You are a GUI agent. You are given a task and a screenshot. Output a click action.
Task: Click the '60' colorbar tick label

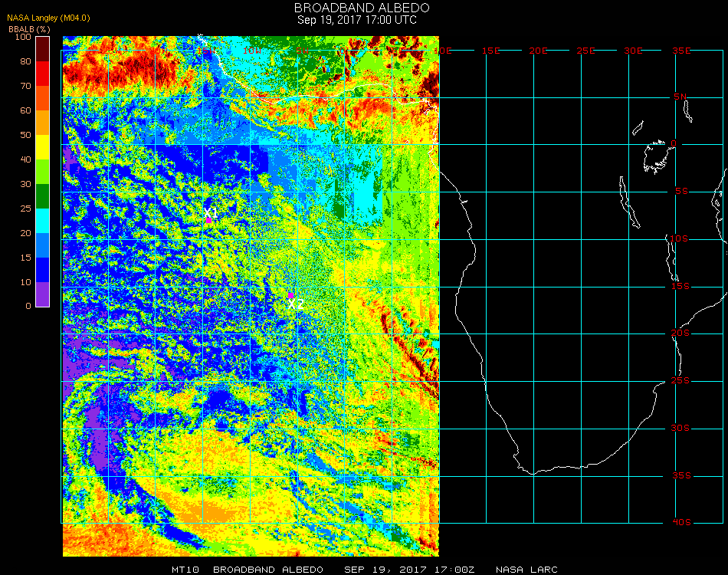point(25,110)
